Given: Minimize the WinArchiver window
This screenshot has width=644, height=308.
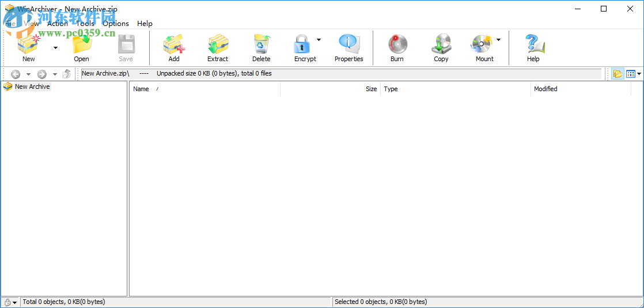Looking at the screenshot, I should pos(577,9).
